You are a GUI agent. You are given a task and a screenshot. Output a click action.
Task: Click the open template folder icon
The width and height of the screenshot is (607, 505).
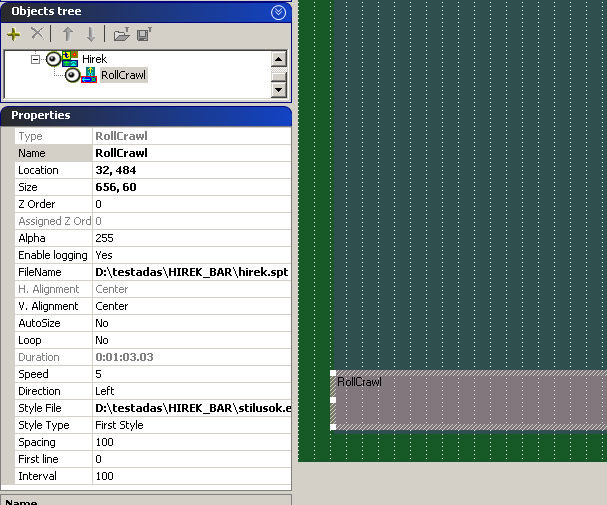122,34
